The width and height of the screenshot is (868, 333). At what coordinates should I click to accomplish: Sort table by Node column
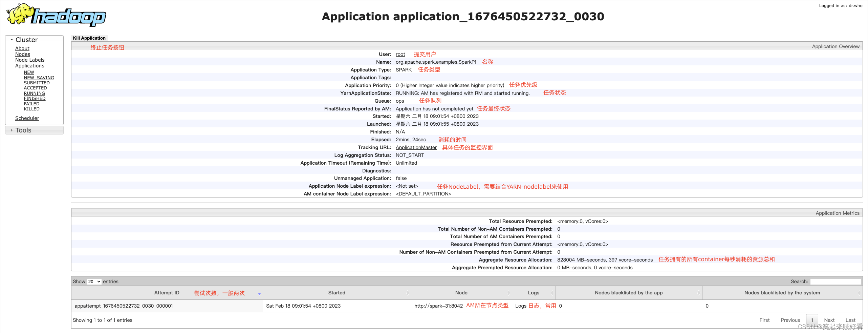461,293
